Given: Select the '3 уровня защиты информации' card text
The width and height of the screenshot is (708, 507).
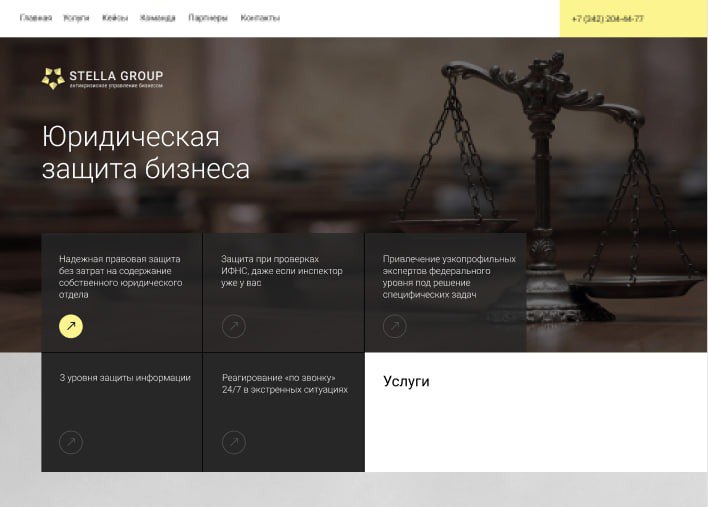Looking at the screenshot, I should 124,378.
